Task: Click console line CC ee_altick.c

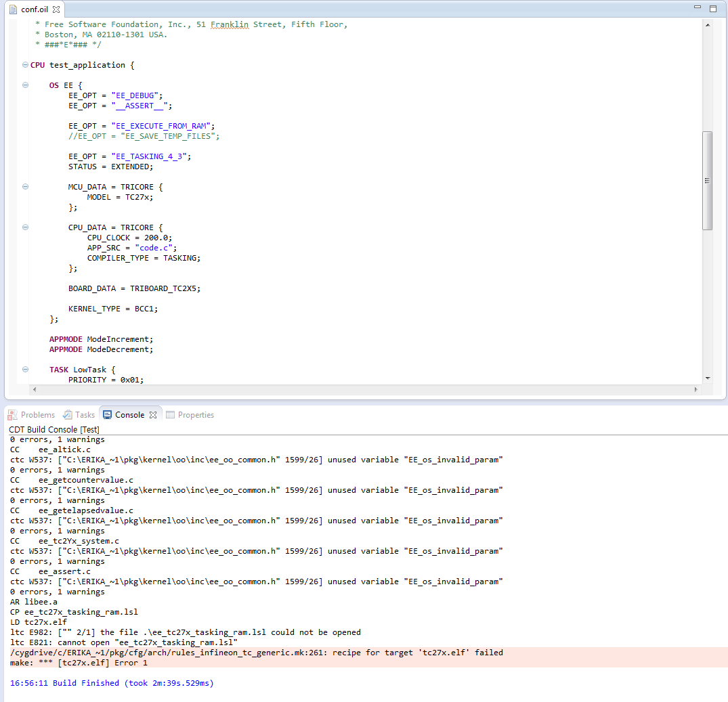Action: [x=50, y=449]
